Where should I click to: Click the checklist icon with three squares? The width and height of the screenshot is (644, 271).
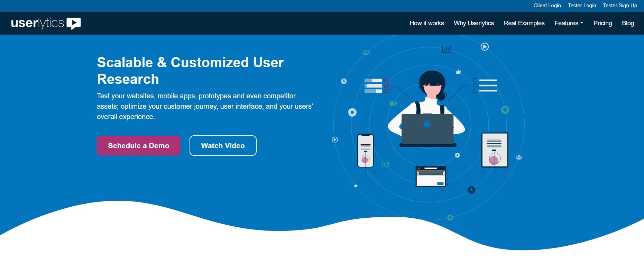click(x=485, y=85)
